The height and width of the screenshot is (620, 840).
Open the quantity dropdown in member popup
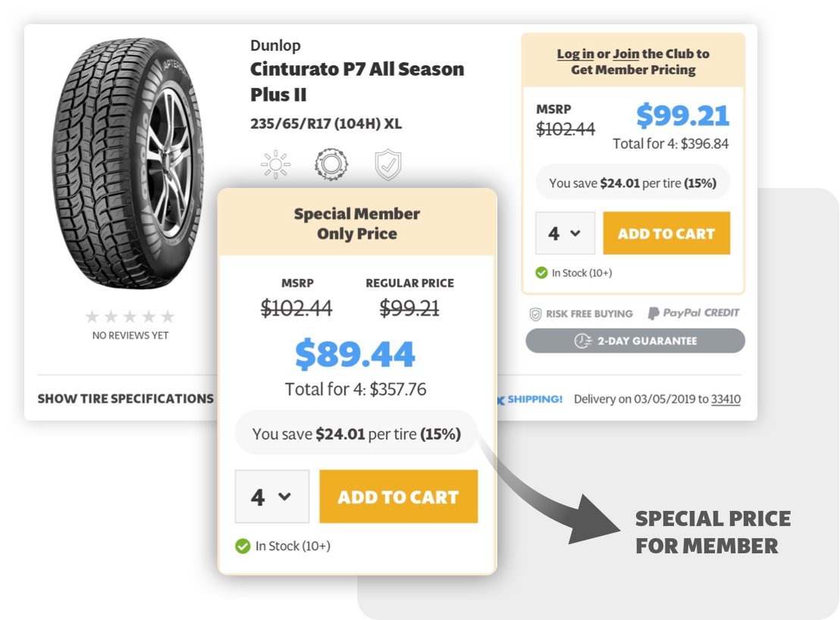[272, 496]
